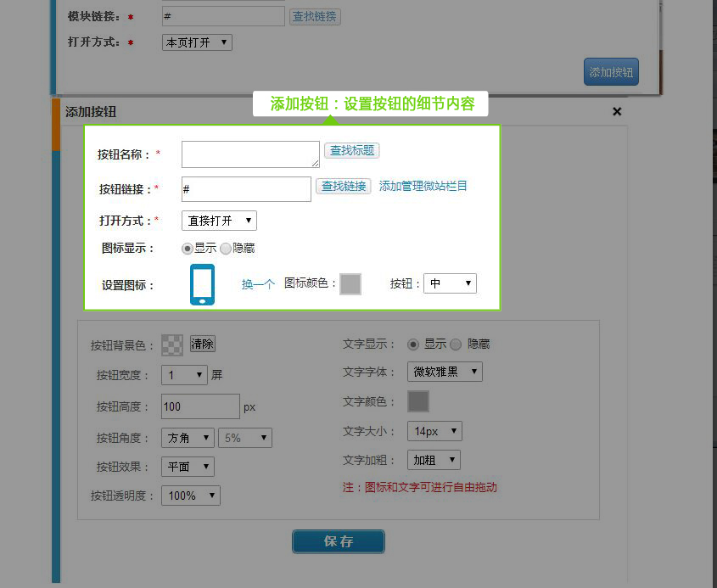
Task: Close the 添加按钮 dialog with X
Action: (x=617, y=111)
